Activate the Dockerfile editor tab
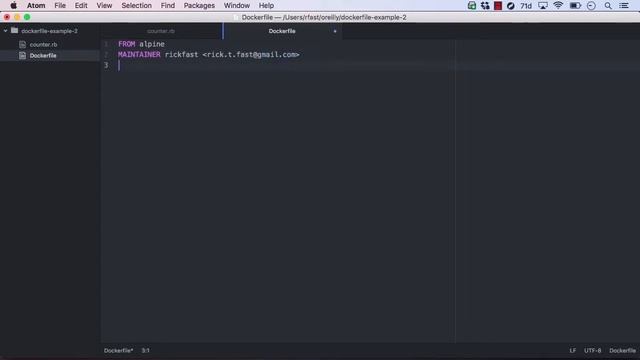 tap(282, 31)
